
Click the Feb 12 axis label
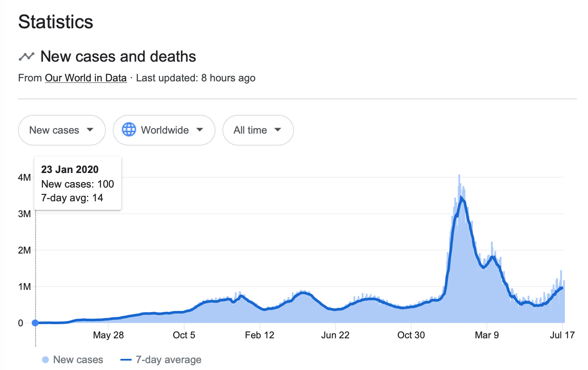point(259,335)
